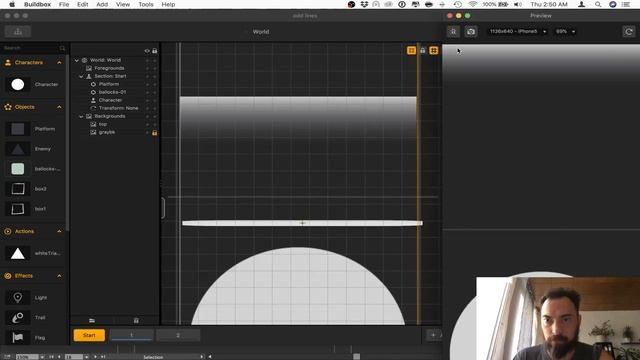Image resolution: width=640 pixels, height=360 pixels.
Task: Select the top background layer
Action: 103,124
